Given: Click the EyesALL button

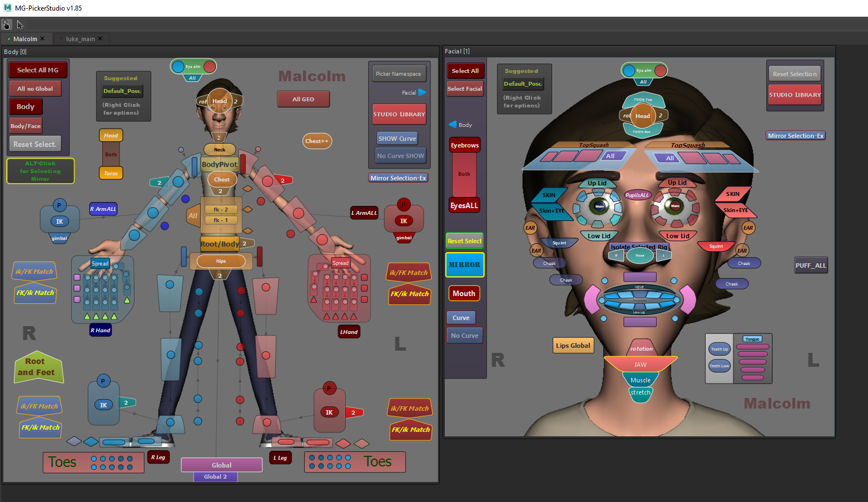Looking at the screenshot, I should point(464,205).
